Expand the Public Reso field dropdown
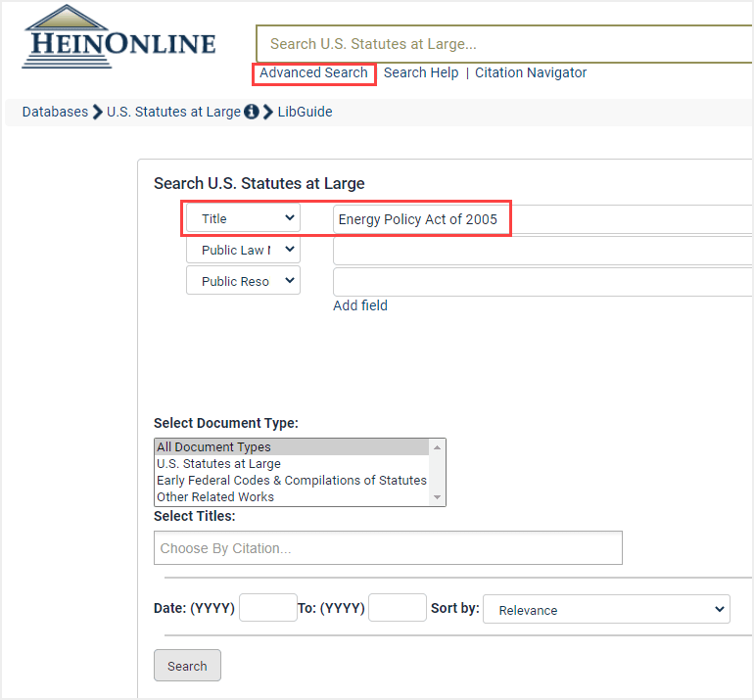754x700 pixels. pyautogui.click(x=243, y=281)
